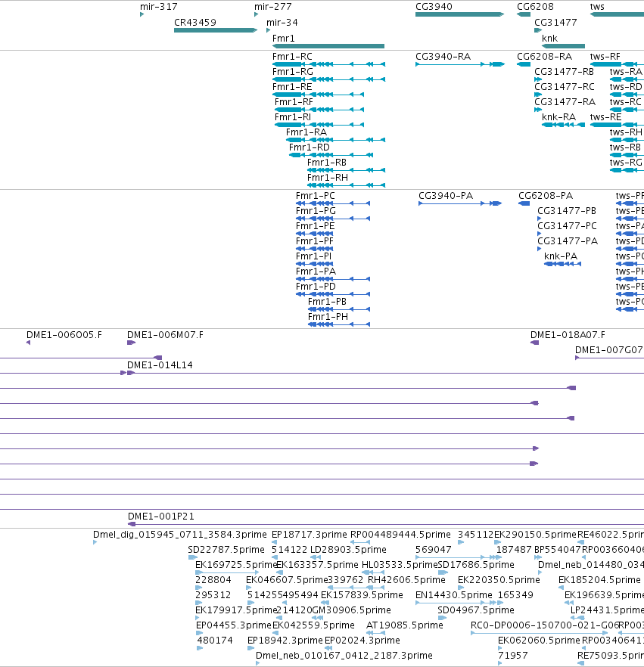Select the Fmr1-RC transcript label
This screenshot has height=667, width=644.
click(292, 57)
